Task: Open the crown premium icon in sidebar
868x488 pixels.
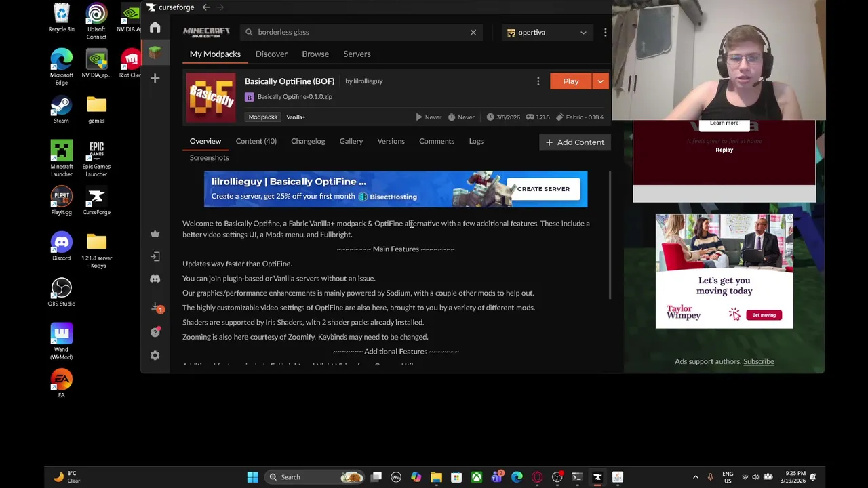Action: point(155,233)
